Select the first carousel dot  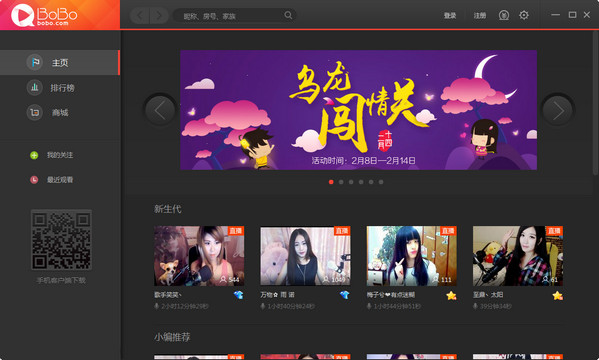[x=331, y=182]
